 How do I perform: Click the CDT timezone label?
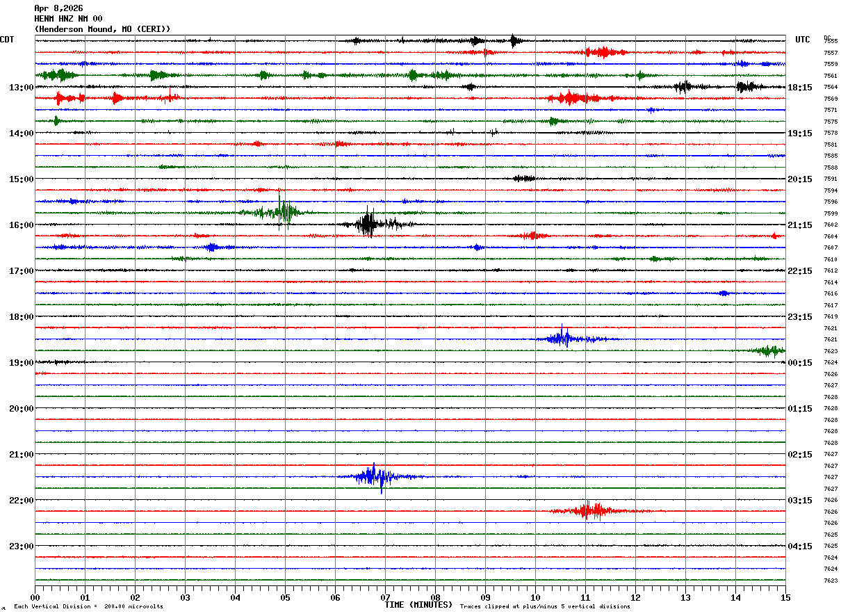[8, 40]
